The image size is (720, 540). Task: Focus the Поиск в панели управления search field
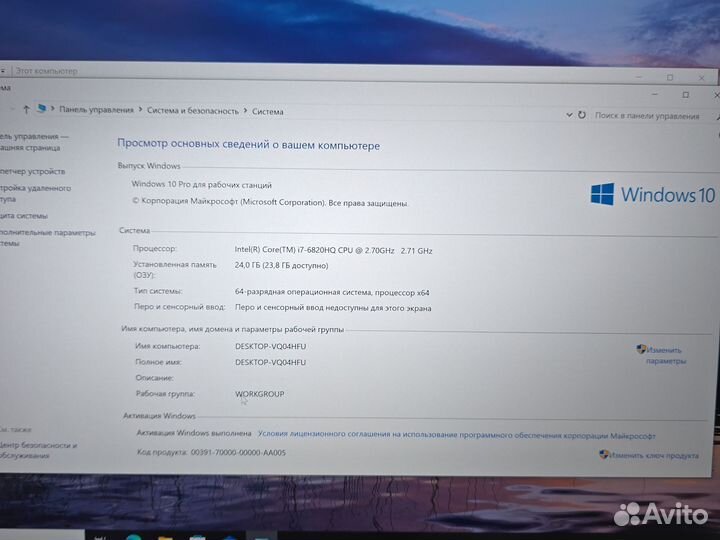(x=647, y=116)
